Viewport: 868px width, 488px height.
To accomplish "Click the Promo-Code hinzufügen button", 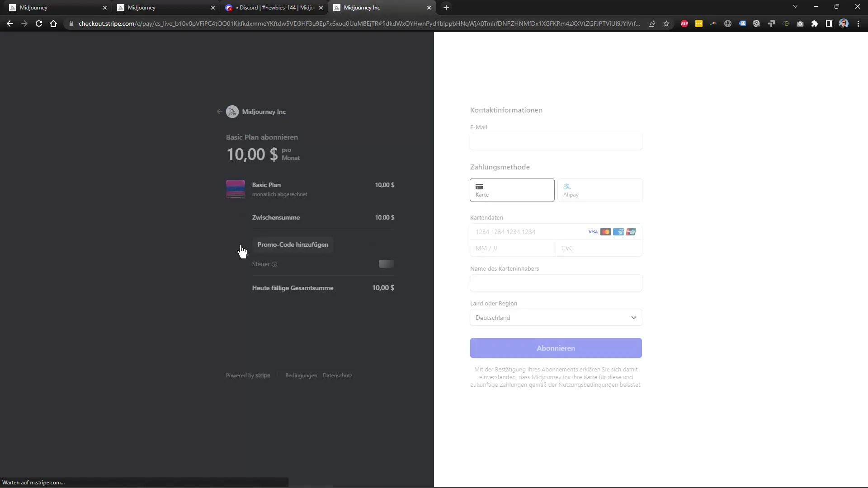I will click(293, 244).
